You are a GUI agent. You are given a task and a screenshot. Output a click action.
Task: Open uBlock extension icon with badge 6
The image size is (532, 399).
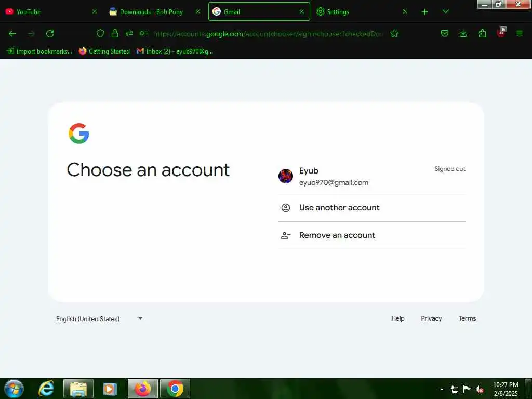pyautogui.click(x=501, y=33)
